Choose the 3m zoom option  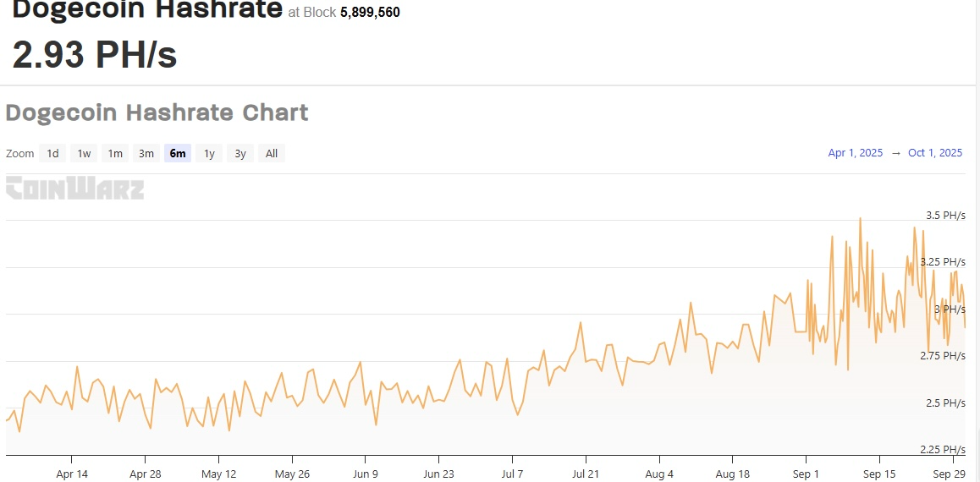coord(146,153)
